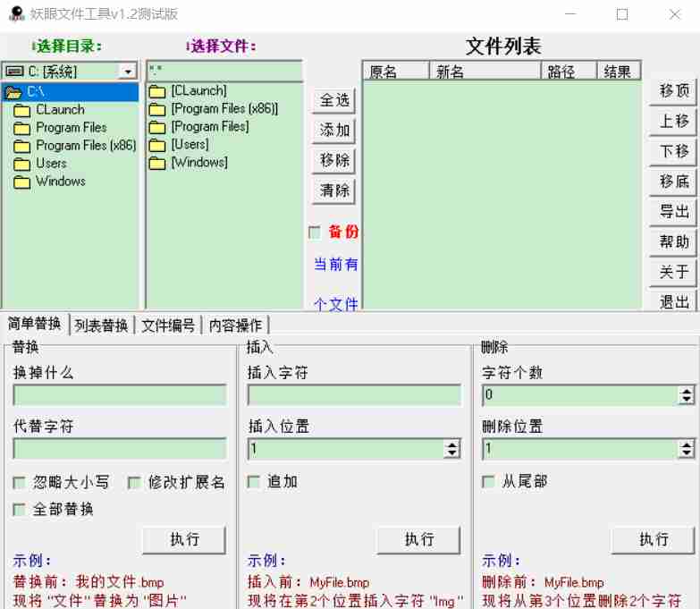This screenshot has height=609, width=700.
Task: Click the 删除位置 value field
Action: (581, 449)
